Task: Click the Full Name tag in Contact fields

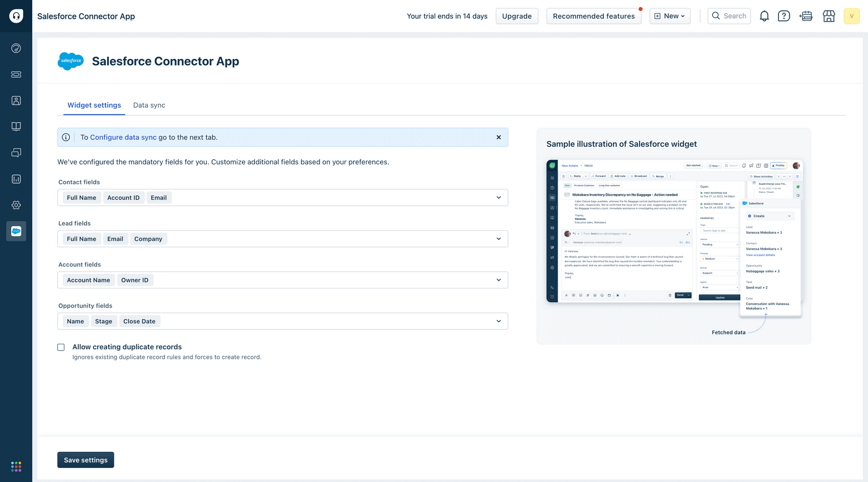Action: tap(82, 197)
